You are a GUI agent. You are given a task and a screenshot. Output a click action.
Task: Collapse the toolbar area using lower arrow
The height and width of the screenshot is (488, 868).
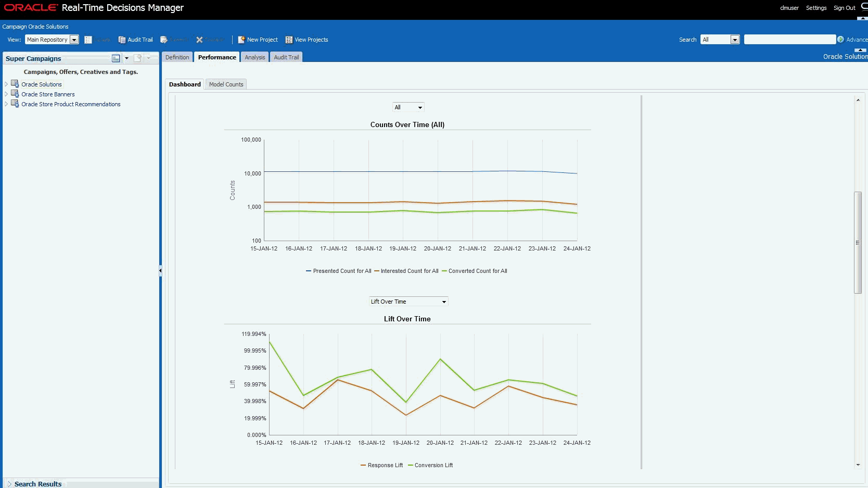pyautogui.click(x=861, y=50)
